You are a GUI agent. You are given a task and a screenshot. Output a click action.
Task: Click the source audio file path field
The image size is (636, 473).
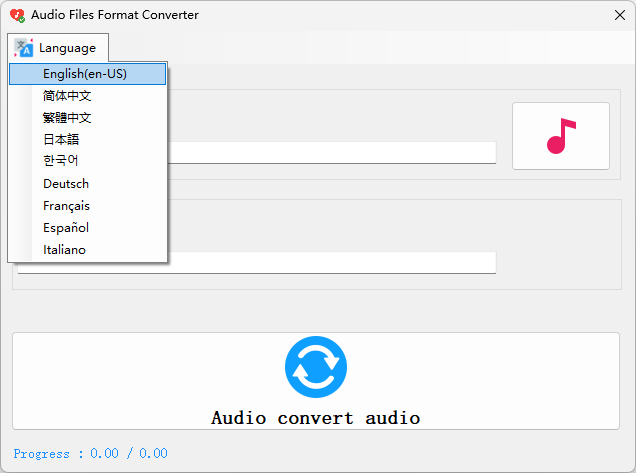(x=332, y=153)
